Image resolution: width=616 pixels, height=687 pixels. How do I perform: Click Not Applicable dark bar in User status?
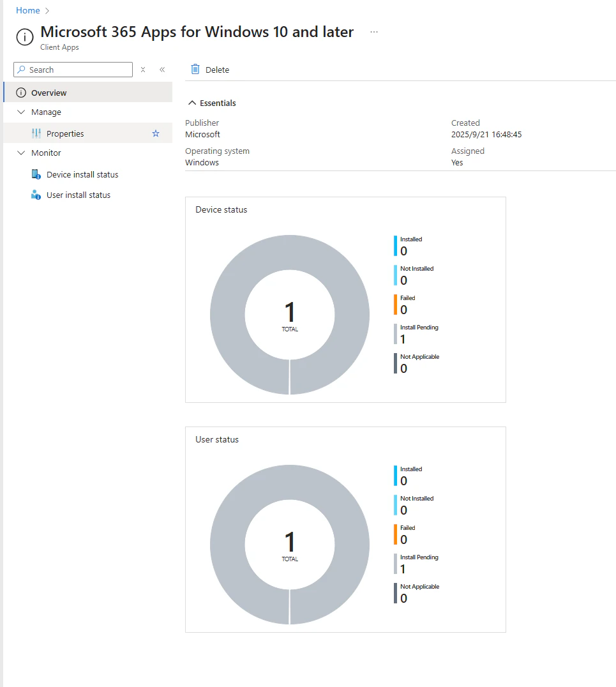pyautogui.click(x=395, y=593)
